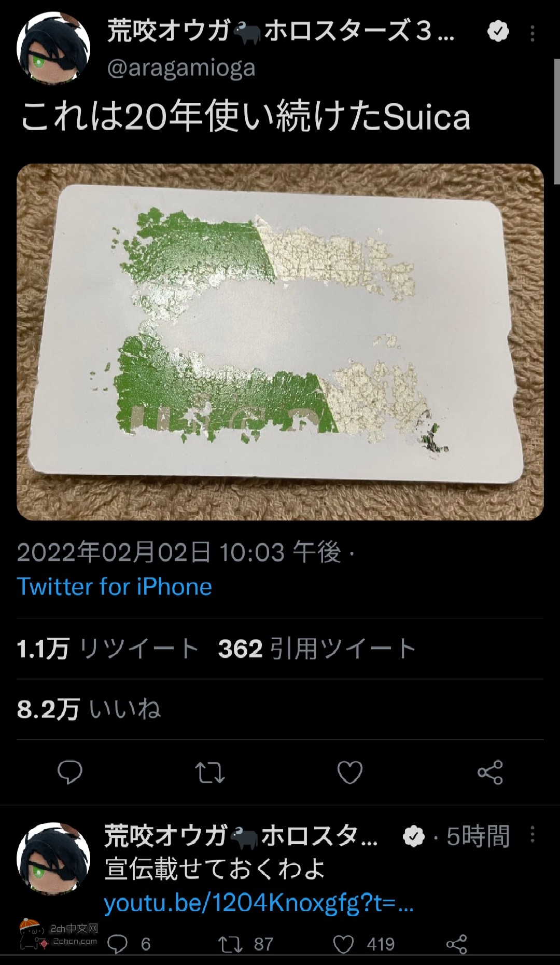Open the author's avatar at top

(53, 49)
